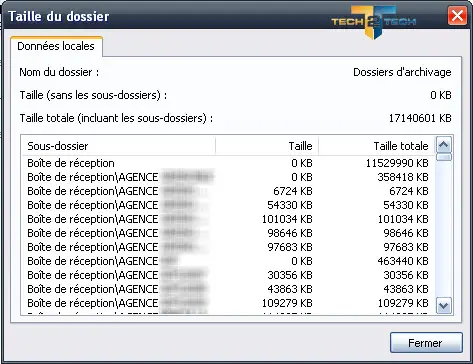Sort by Taille totale column header
This screenshot has width=473, height=364.
point(377,146)
